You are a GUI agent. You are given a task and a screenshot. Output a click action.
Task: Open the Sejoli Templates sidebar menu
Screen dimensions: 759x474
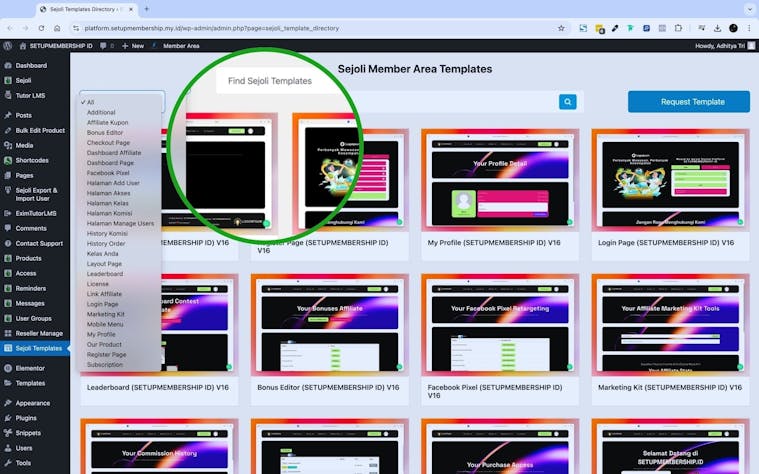pyautogui.click(x=38, y=348)
